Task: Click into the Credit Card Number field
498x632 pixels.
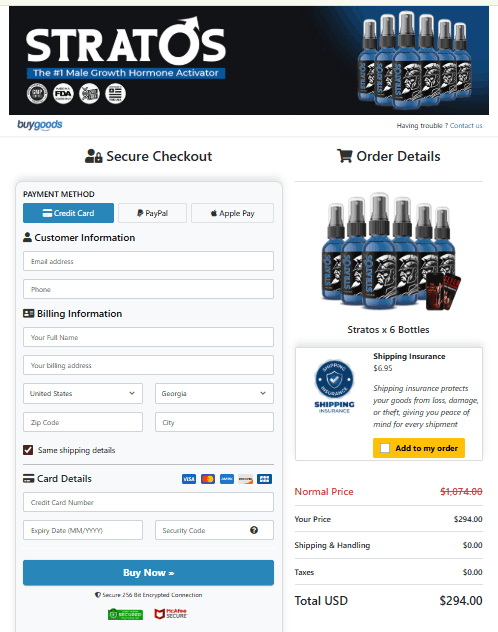Action: (148, 502)
